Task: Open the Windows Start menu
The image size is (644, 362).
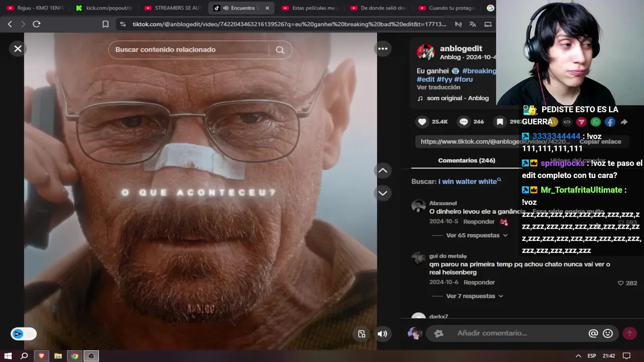Action: click(8, 356)
